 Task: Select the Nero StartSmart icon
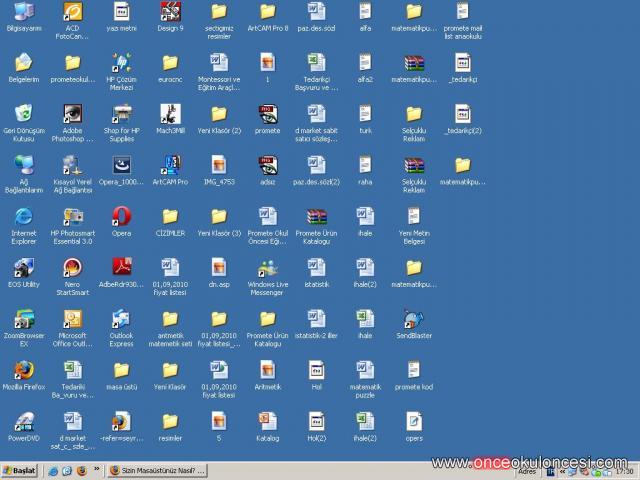tap(72, 268)
